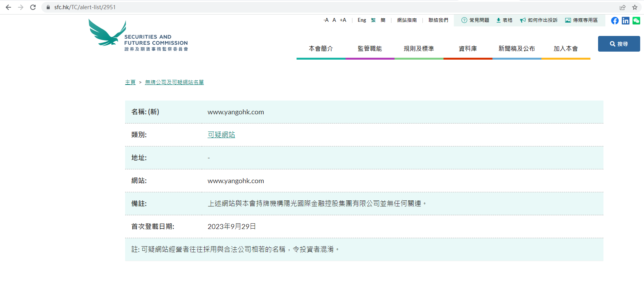The image size is (644, 281).
Task: Click the share icon in the address bar
Action: pos(623,7)
